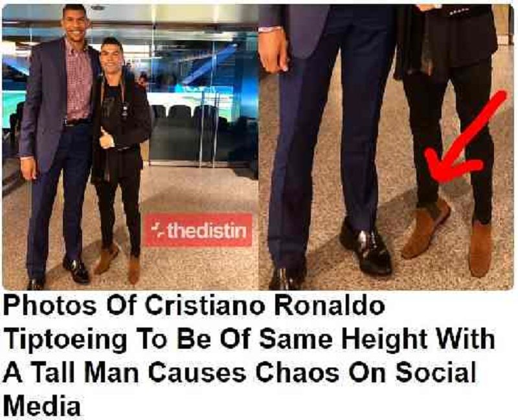The width and height of the screenshot is (518, 420).
Task: Select the left photo of two men
Action: (x=130, y=147)
